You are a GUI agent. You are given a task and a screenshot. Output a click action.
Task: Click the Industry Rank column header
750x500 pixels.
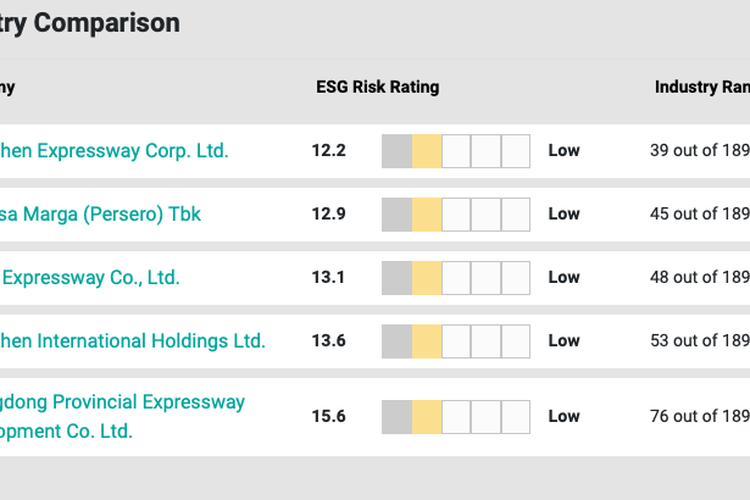701,87
